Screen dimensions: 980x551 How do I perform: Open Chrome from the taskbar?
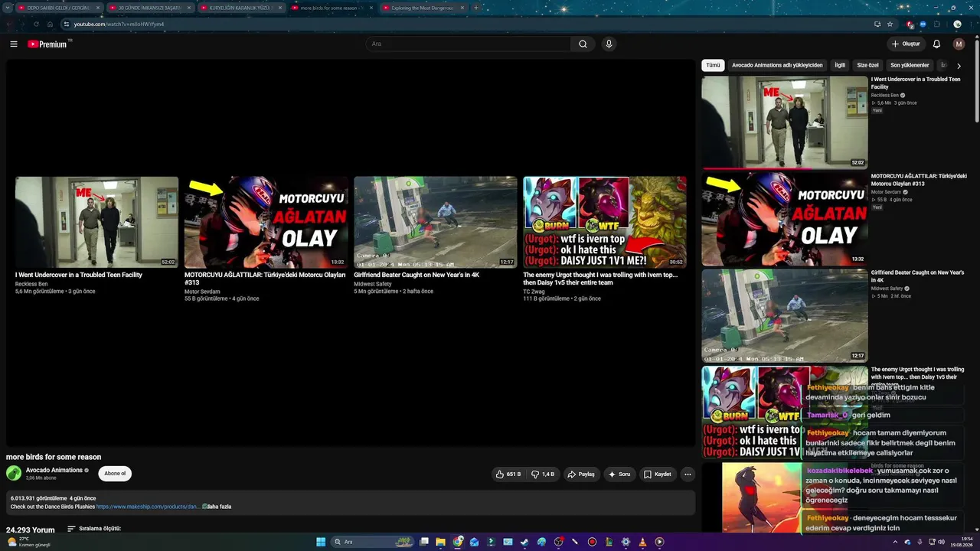pos(458,542)
